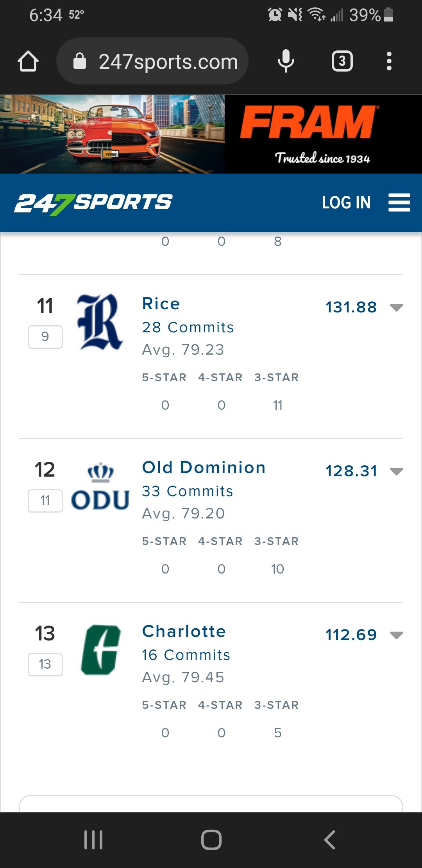This screenshot has width=422, height=868.
Task: Open the Charlotte team link
Action: coord(184,631)
